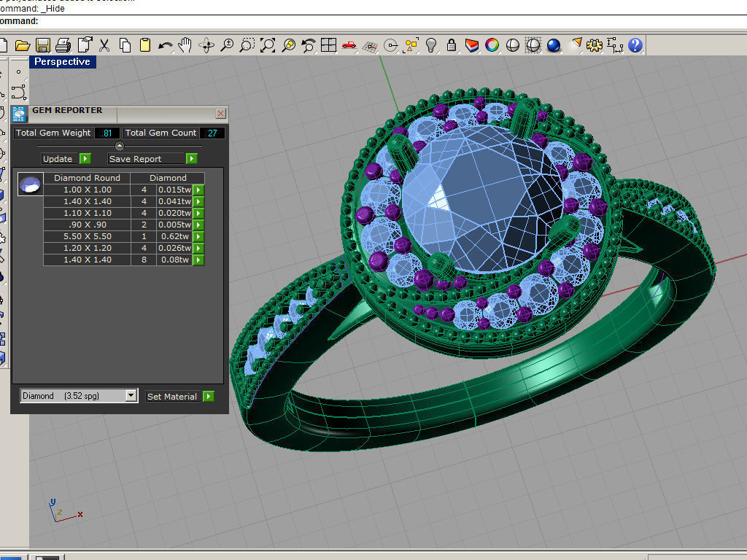Click green arrow beside Save Report
This screenshot has width=747, height=560.
point(192,158)
